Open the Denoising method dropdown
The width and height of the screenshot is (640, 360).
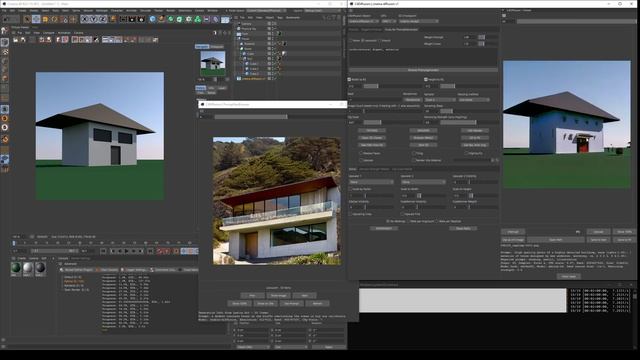473,100
